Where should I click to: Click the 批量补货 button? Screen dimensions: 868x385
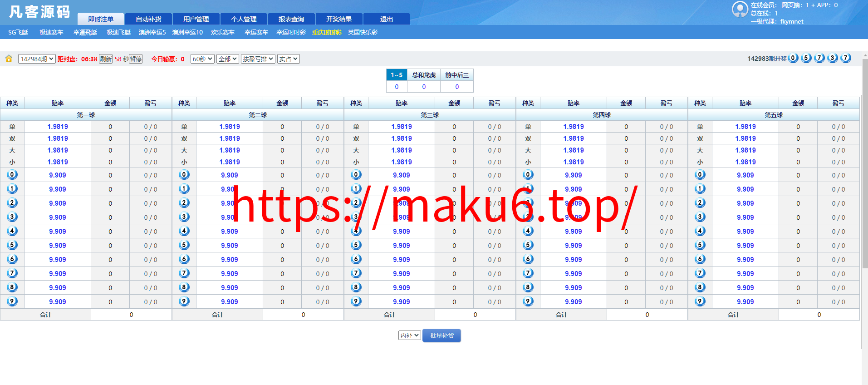pos(441,336)
